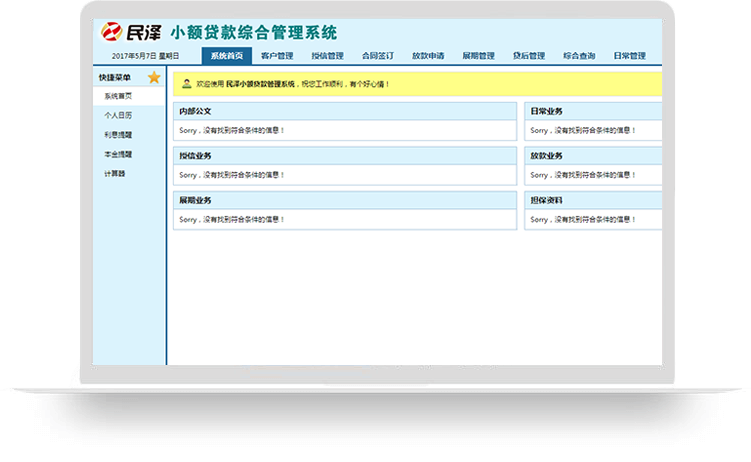Click the Sorry message under 担保资料

coord(583,219)
